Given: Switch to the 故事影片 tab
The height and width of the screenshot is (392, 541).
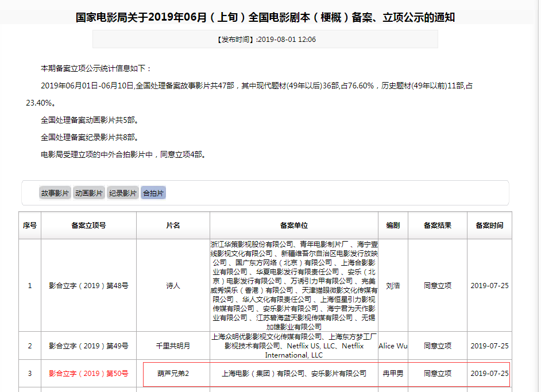Looking at the screenshot, I should tap(55, 193).
